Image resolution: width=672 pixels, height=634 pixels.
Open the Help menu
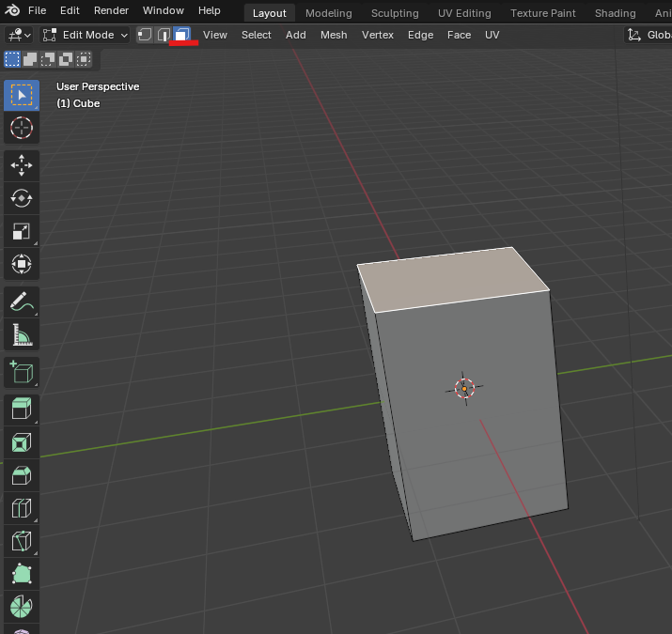(210, 10)
